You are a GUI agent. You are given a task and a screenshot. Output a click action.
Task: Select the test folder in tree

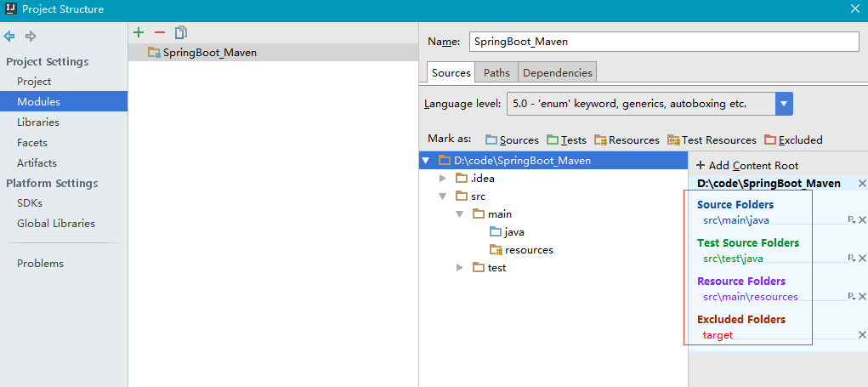(490, 268)
